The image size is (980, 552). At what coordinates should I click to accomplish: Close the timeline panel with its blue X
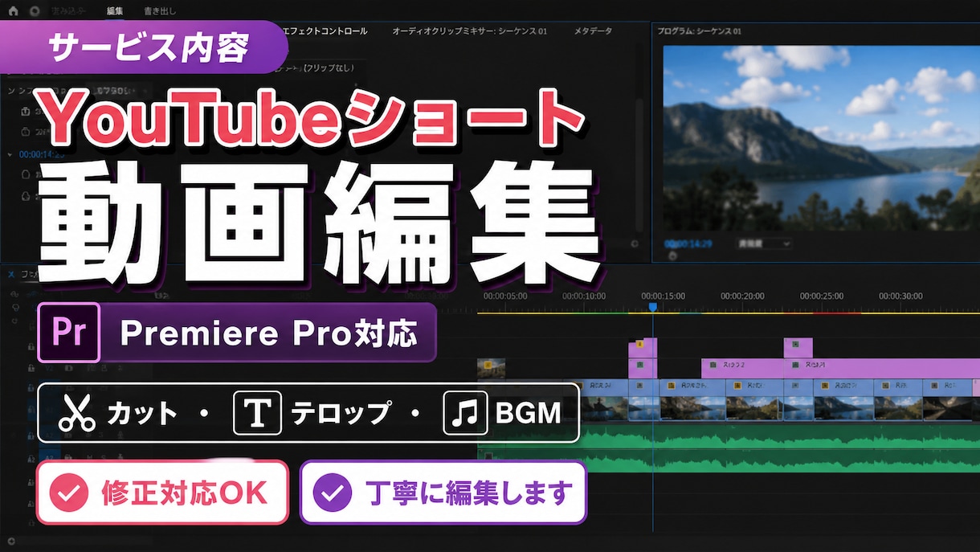coord(11,274)
